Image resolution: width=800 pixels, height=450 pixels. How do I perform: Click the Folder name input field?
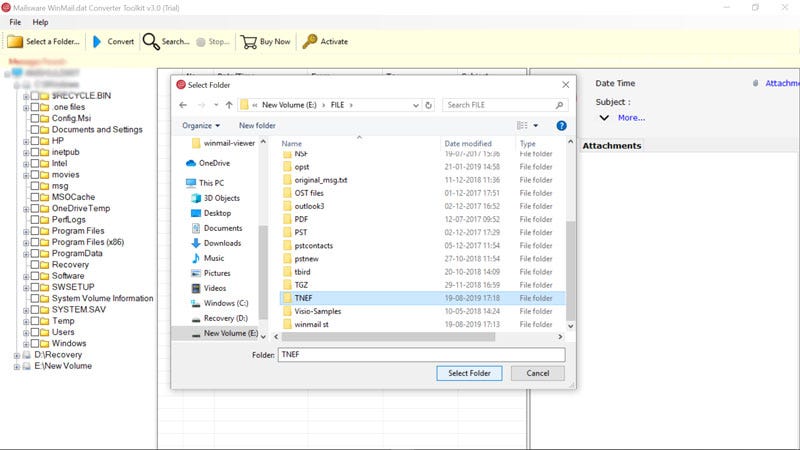[421, 355]
